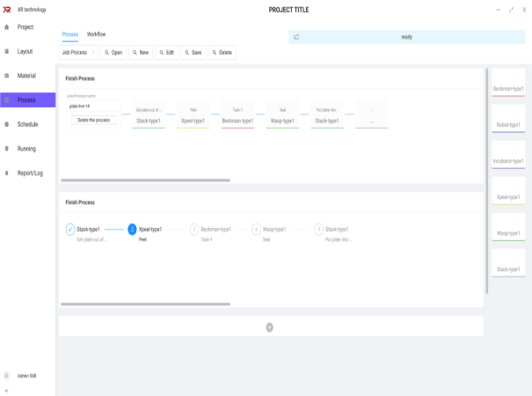Click the speaker announcement icon in status bar
This screenshot has width=532, height=396.
296,37
